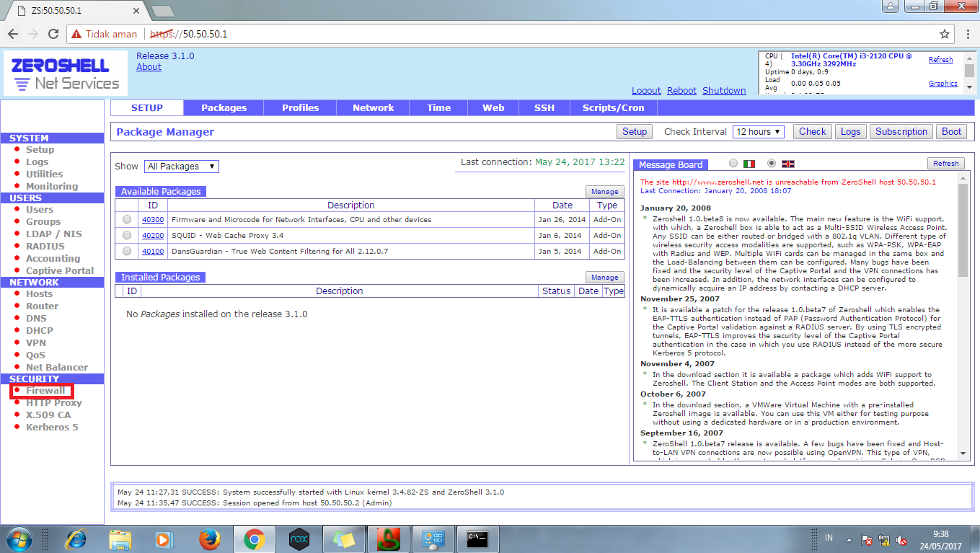Open Firewall in the Security sidebar

(x=45, y=391)
